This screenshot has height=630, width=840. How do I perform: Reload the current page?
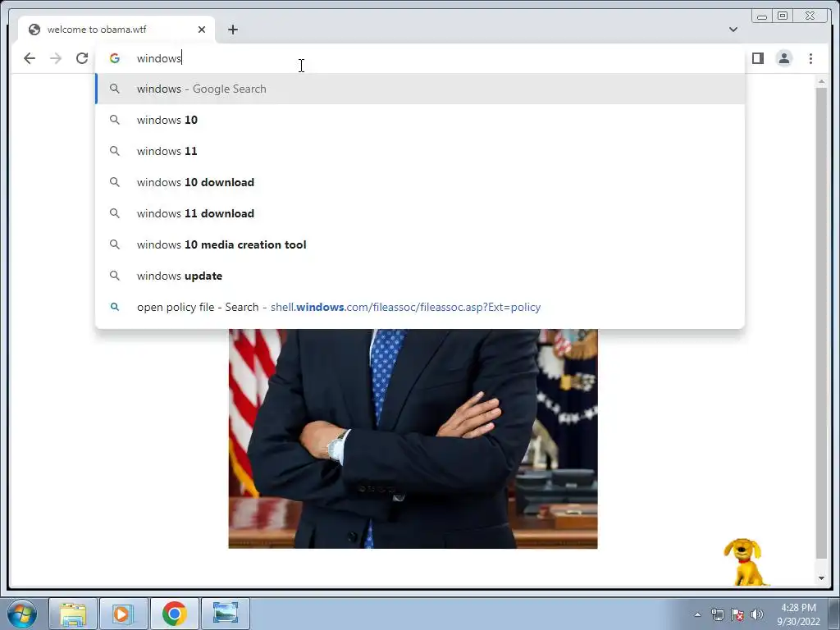tap(82, 58)
